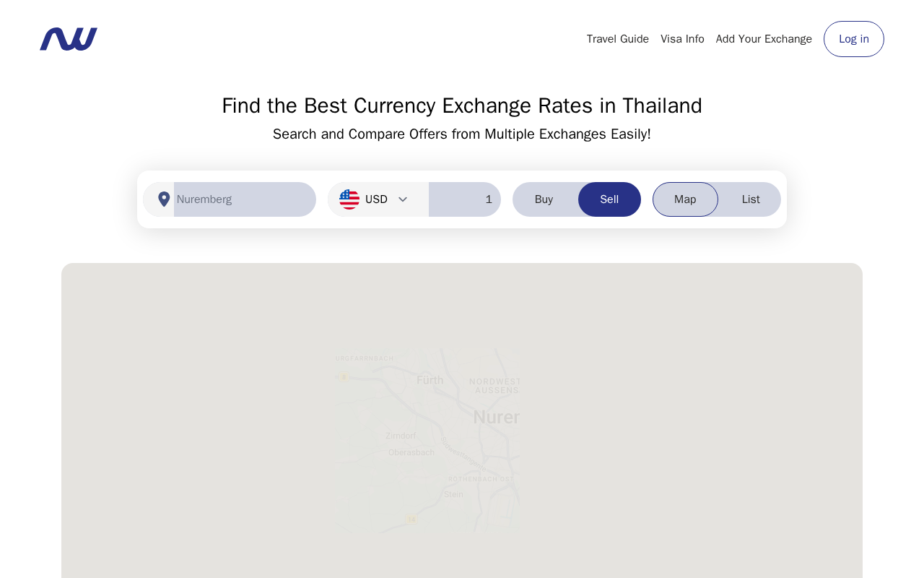Image resolution: width=924 pixels, height=578 pixels.
Task: Click the Fürth label on the map
Action: point(430,380)
